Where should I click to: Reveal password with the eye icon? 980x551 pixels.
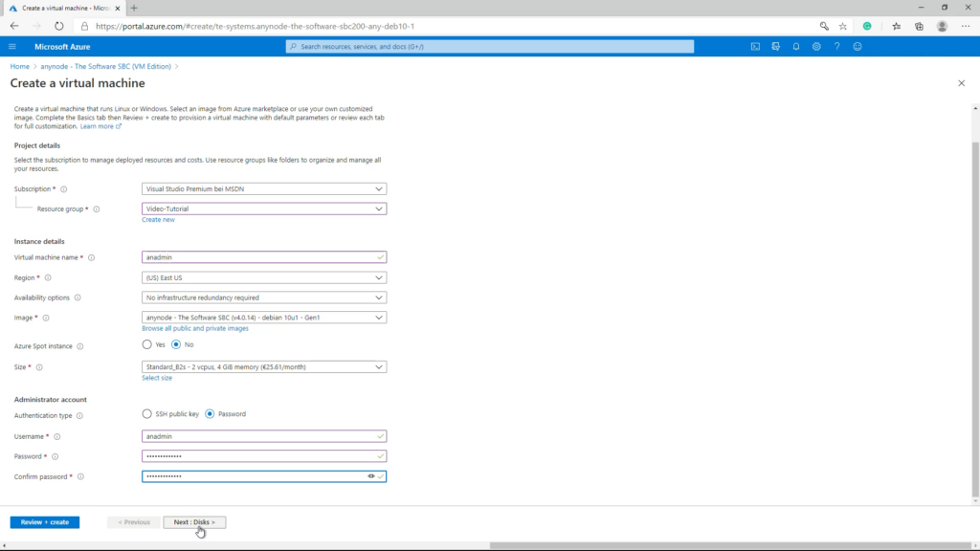[371, 476]
